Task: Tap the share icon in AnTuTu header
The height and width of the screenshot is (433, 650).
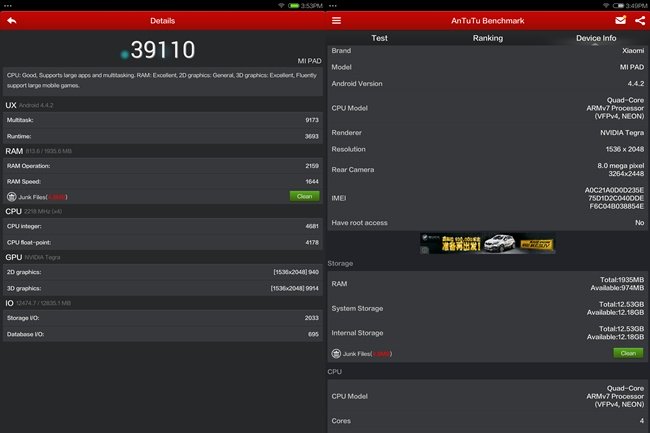Action: (x=640, y=20)
